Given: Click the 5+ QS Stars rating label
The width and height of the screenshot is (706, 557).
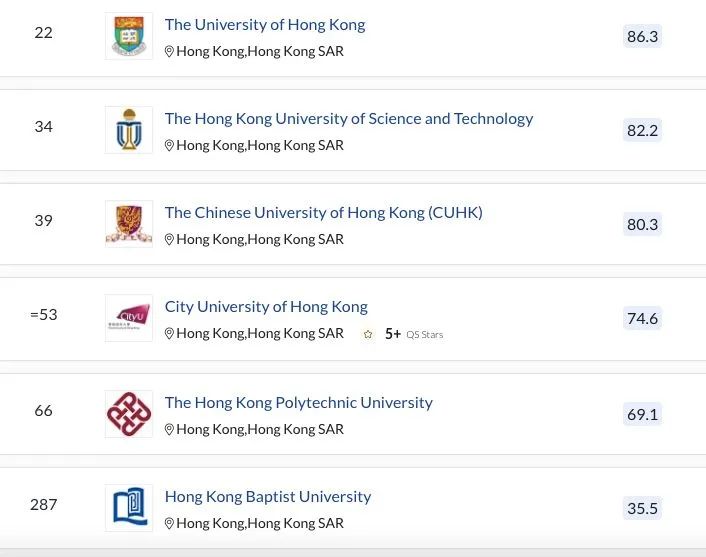Looking at the screenshot, I should point(414,334).
